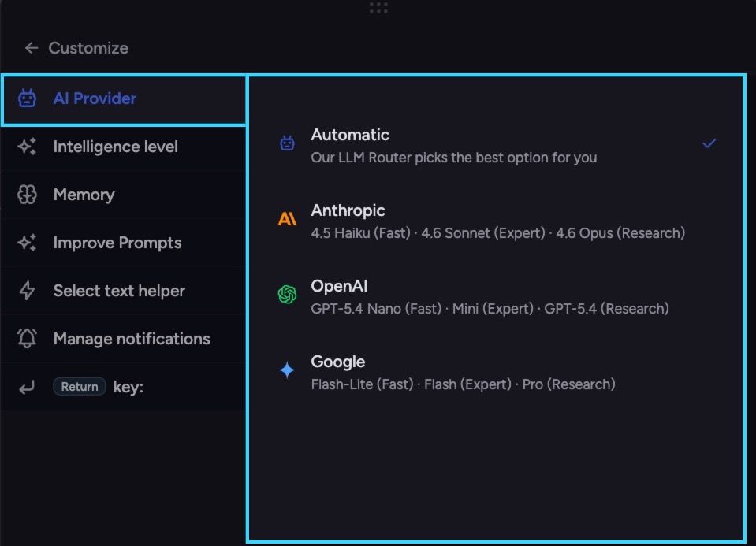The height and width of the screenshot is (546, 756).
Task: Click the Intelligence level sparkle icon
Action: tap(27, 147)
